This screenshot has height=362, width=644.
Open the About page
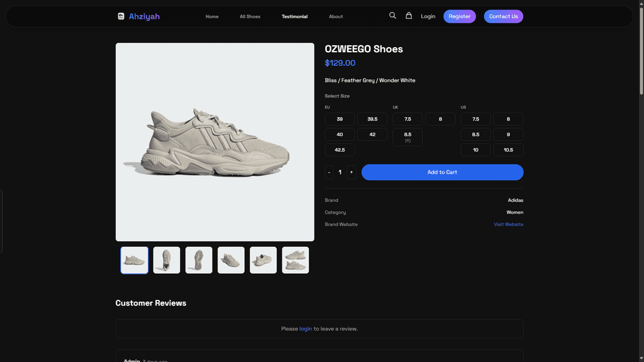tap(336, 16)
